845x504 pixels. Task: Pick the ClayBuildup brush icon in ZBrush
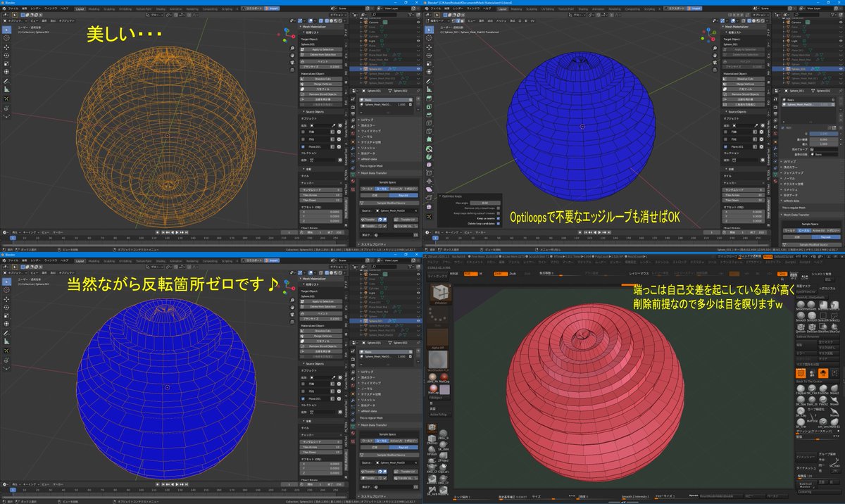point(802,389)
